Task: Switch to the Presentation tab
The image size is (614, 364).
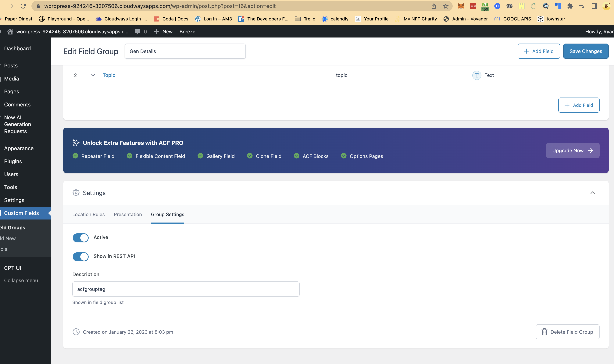Action: 128,214
